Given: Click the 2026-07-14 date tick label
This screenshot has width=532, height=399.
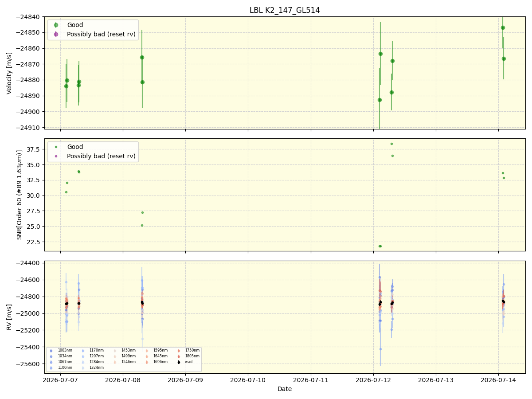Looking at the screenshot, I should [x=498, y=380].
